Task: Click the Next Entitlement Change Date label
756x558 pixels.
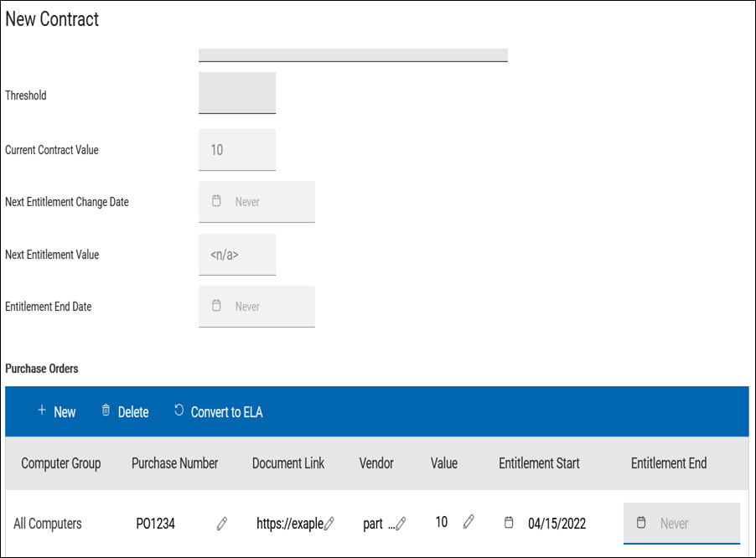Action: click(x=67, y=202)
